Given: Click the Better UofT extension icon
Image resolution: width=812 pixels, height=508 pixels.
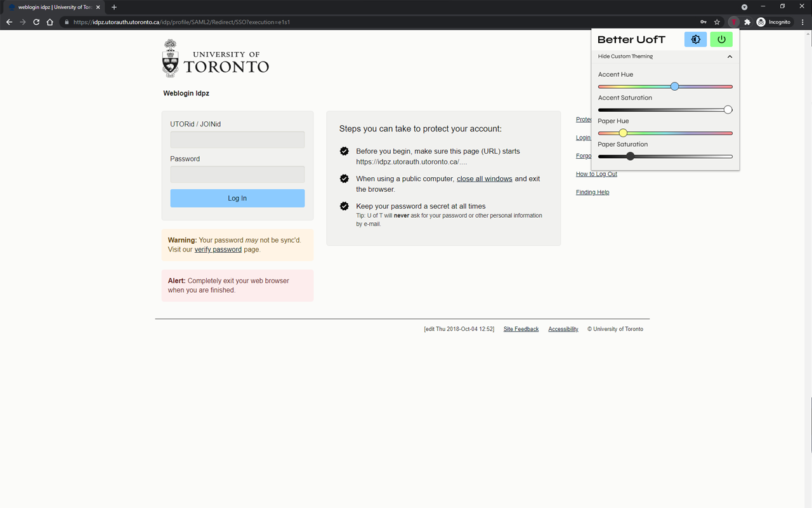Looking at the screenshot, I should (734, 22).
